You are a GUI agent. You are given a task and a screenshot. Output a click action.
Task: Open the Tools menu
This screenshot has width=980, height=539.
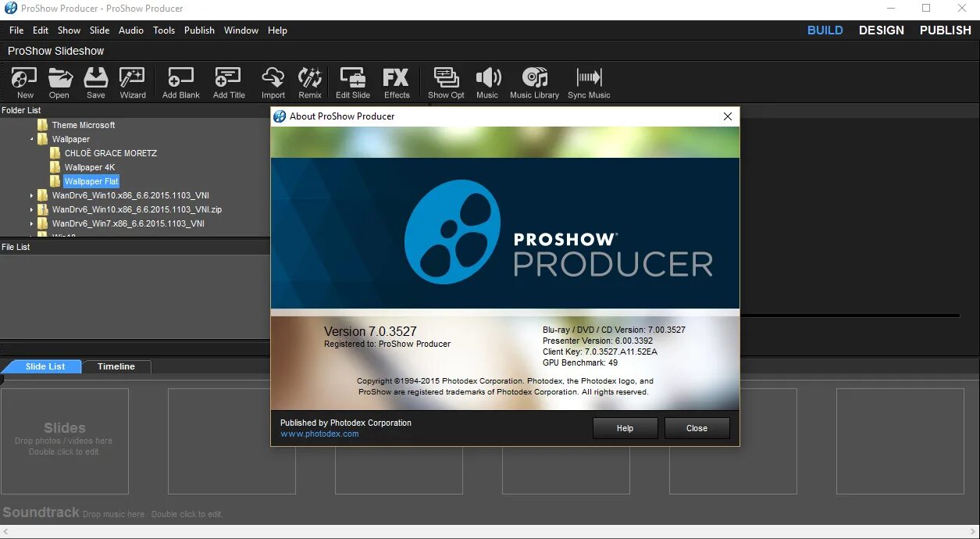tap(164, 30)
